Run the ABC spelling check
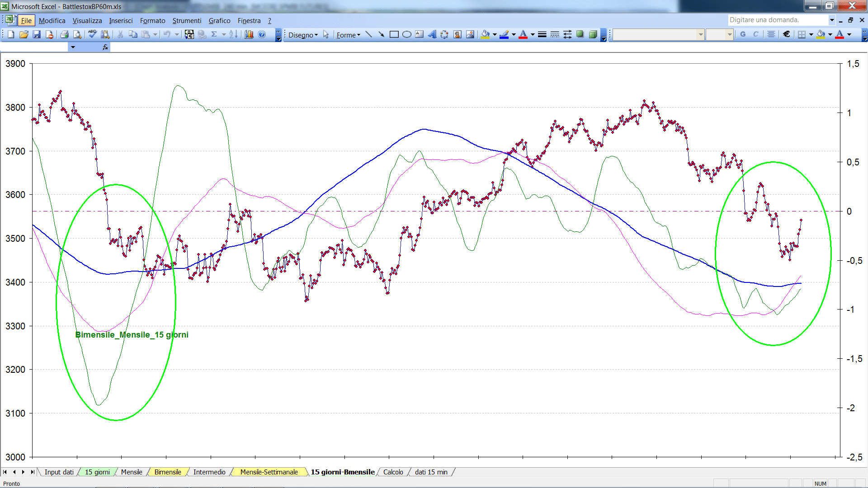Image resolution: width=868 pixels, height=488 pixels. [92, 34]
